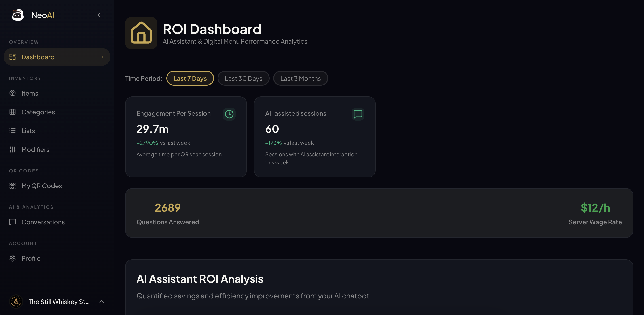Click the Average time per QR scan session text
This screenshot has width=644, height=315.
coord(179,154)
